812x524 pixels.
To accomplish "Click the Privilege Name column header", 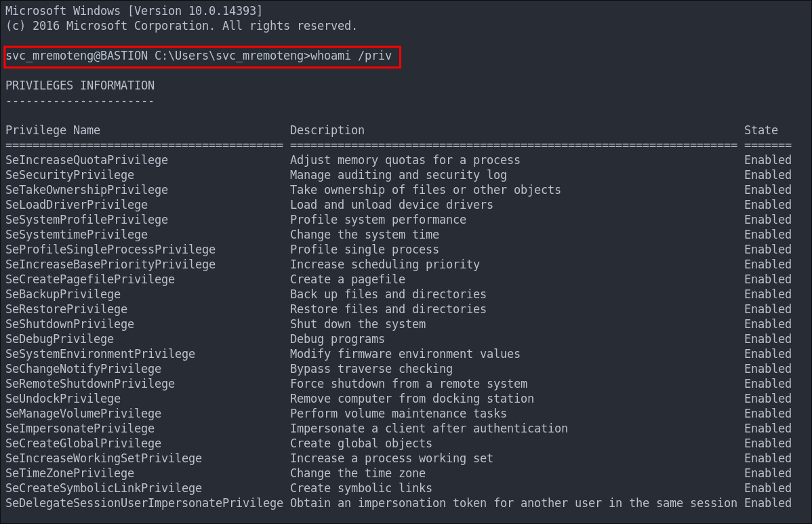I will tap(53, 130).
